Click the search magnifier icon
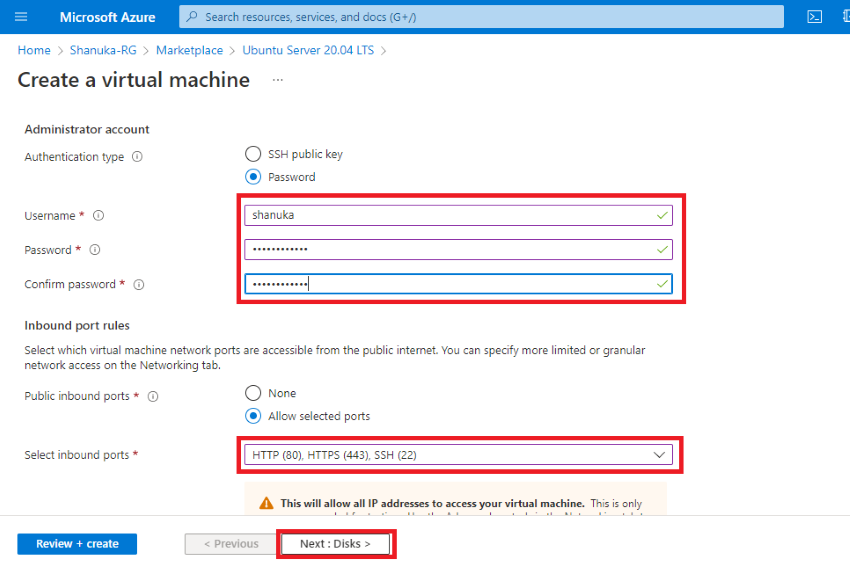 tap(192, 17)
